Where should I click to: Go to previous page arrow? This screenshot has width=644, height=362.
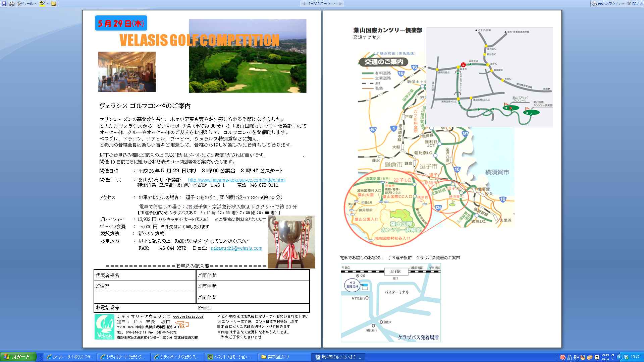304,4
